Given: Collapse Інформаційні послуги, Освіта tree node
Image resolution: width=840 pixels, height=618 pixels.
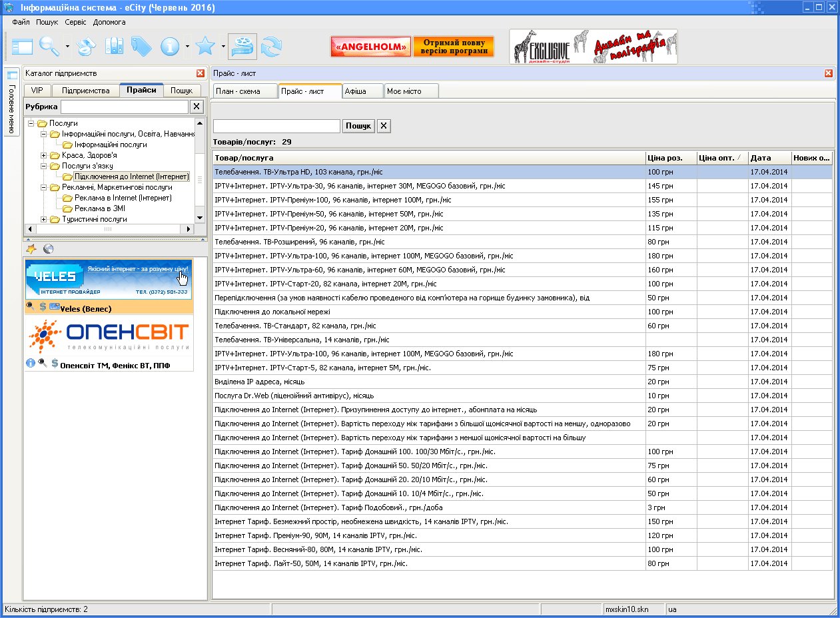Looking at the screenshot, I should pos(44,134).
